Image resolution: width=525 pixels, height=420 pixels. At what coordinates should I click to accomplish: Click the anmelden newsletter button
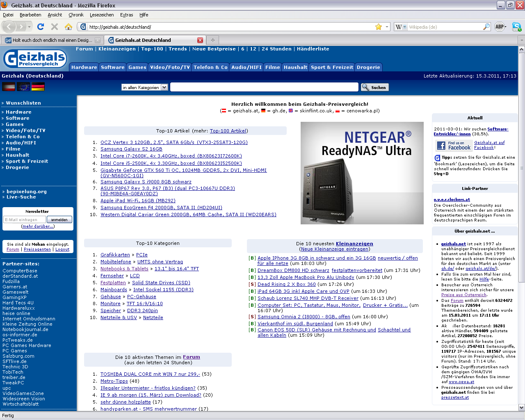click(x=59, y=220)
